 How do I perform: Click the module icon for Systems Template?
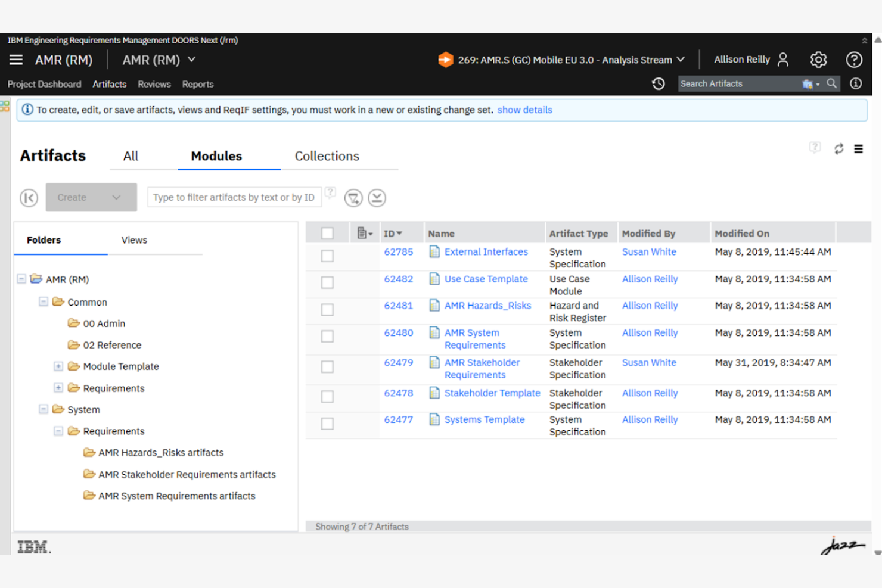(434, 419)
